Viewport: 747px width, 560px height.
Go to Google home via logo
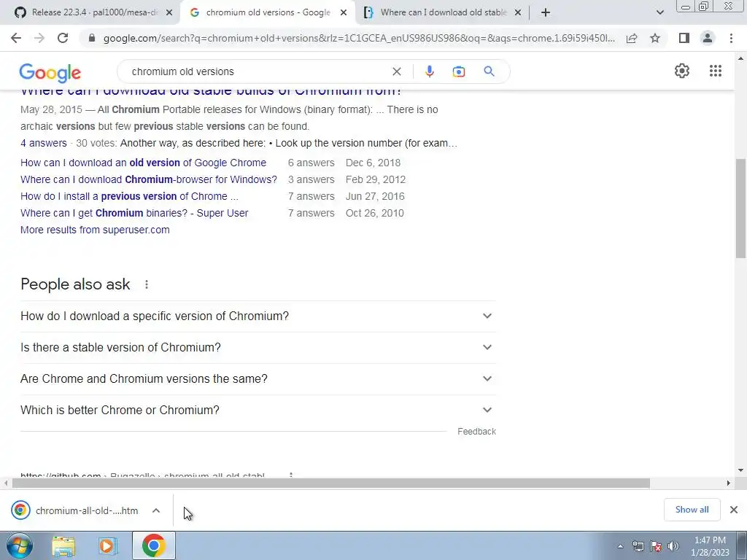[50, 72]
